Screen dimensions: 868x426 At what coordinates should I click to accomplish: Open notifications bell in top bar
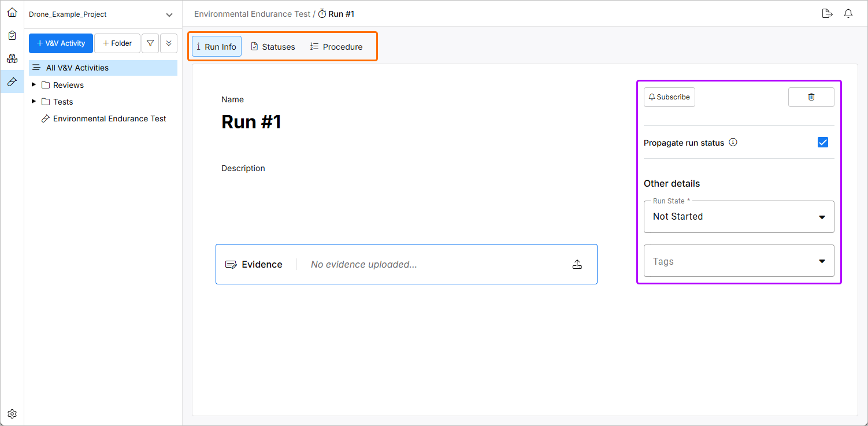(x=848, y=14)
